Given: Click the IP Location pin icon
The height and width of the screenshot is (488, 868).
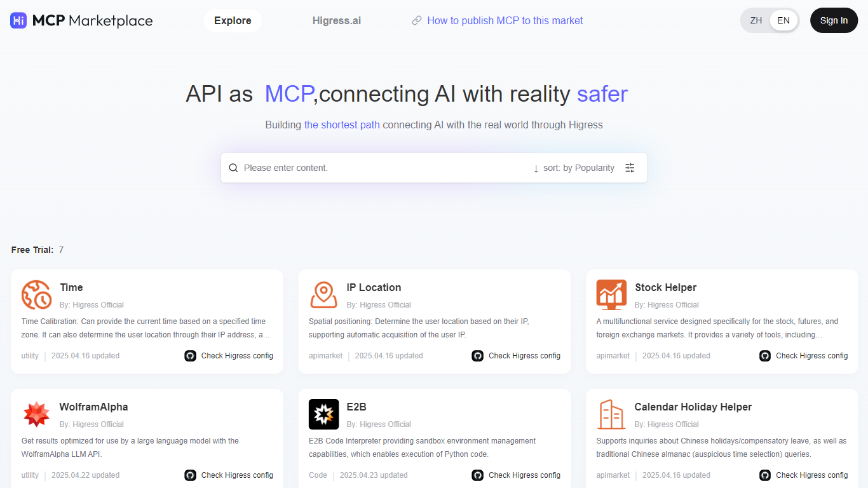Looking at the screenshot, I should pyautogui.click(x=323, y=295).
